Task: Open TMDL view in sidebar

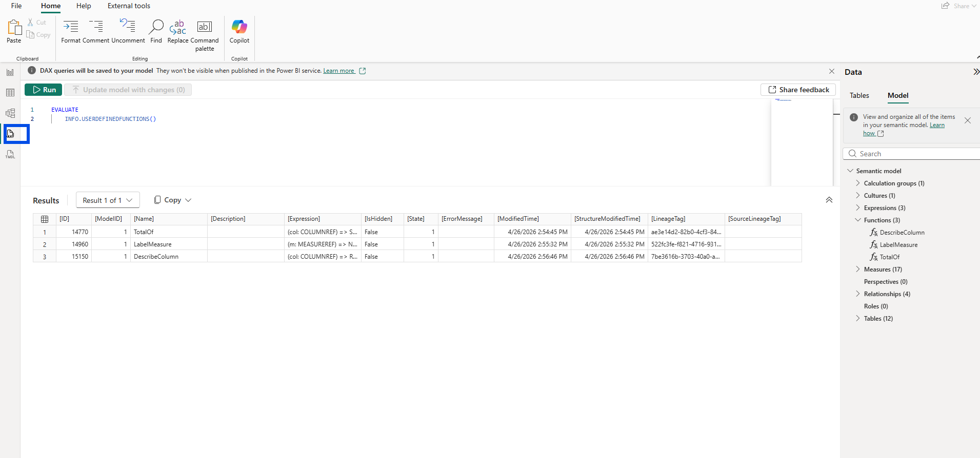Action: 10,154
